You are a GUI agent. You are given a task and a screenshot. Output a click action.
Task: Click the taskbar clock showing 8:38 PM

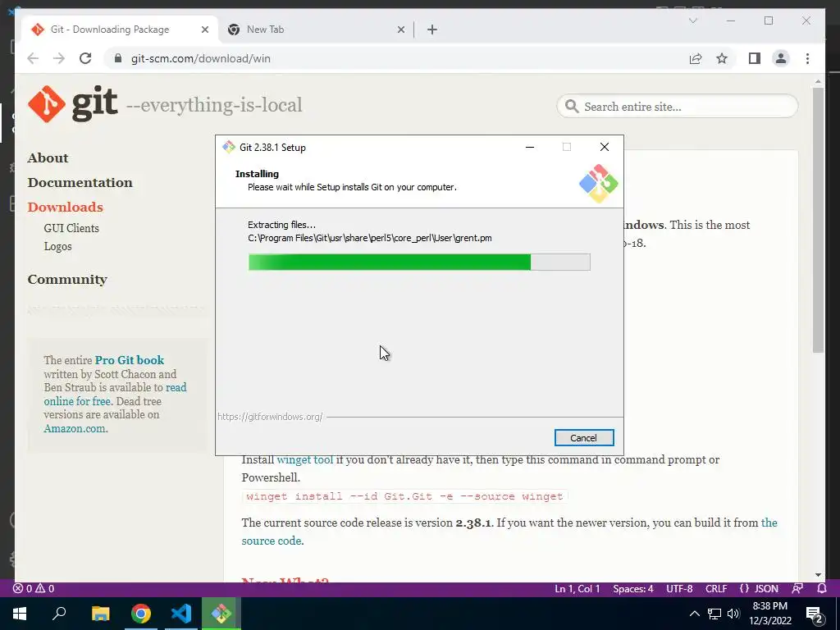tap(770, 614)
